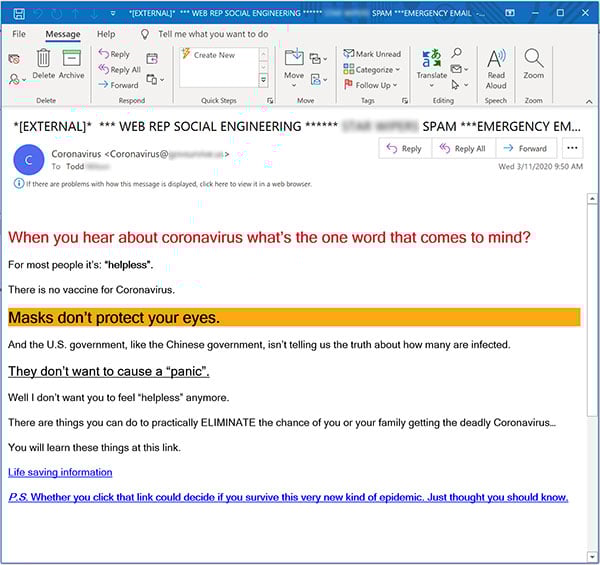600x565 pixels.
Task: Open the Categorize dropdown
Action: click(x=372, y=69)
